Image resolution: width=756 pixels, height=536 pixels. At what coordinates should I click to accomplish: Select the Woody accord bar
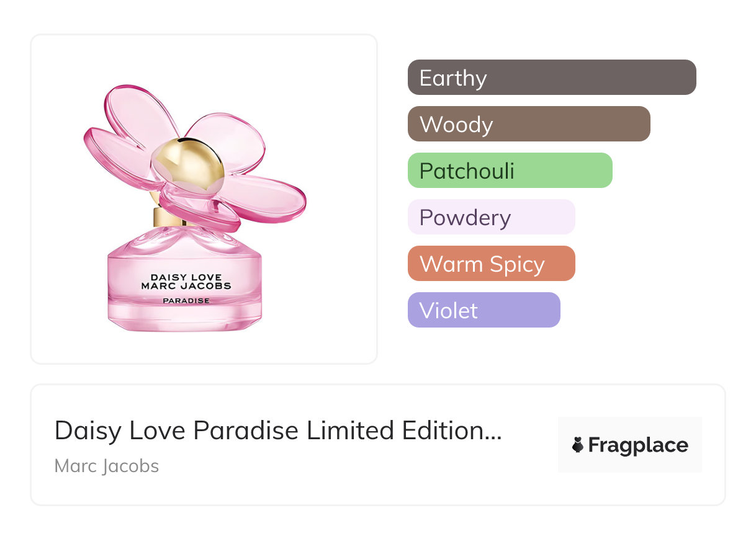pos(528,124)
